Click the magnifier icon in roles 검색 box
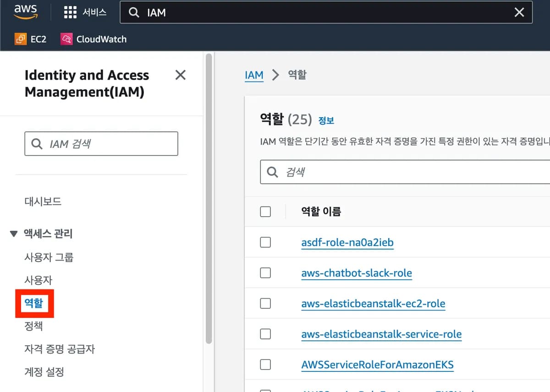This screenshot has height=392, width=550. click(272, 172)
